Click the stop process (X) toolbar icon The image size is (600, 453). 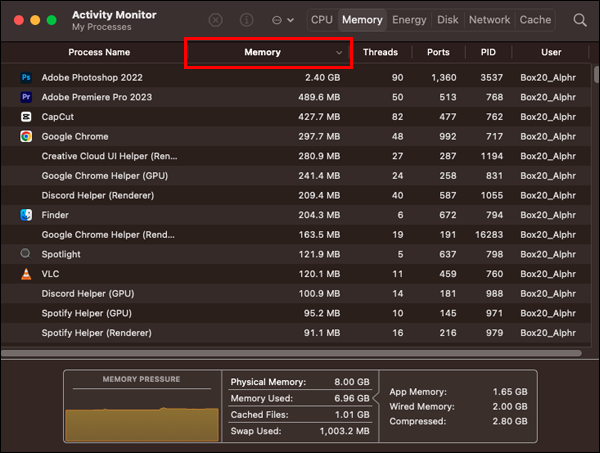pyautogui.click(x=215, y=20)
